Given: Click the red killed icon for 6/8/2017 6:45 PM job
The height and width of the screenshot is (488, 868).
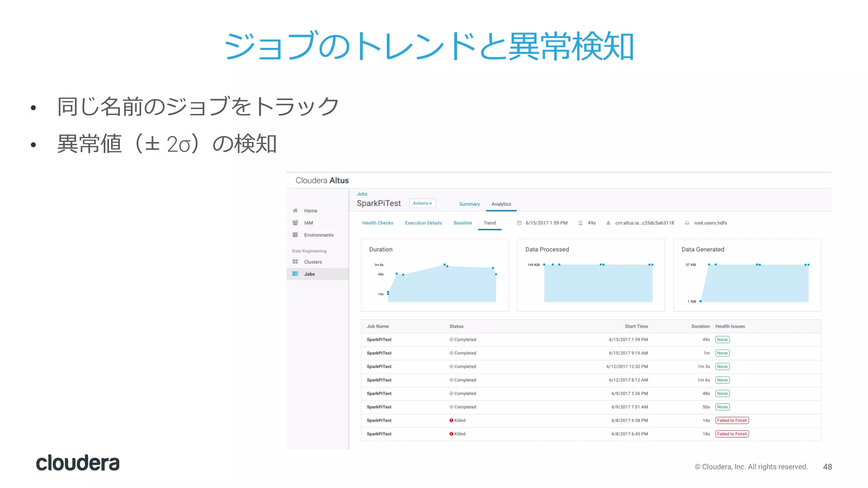Looking at the screenshot, I should [x=451, y=434].
